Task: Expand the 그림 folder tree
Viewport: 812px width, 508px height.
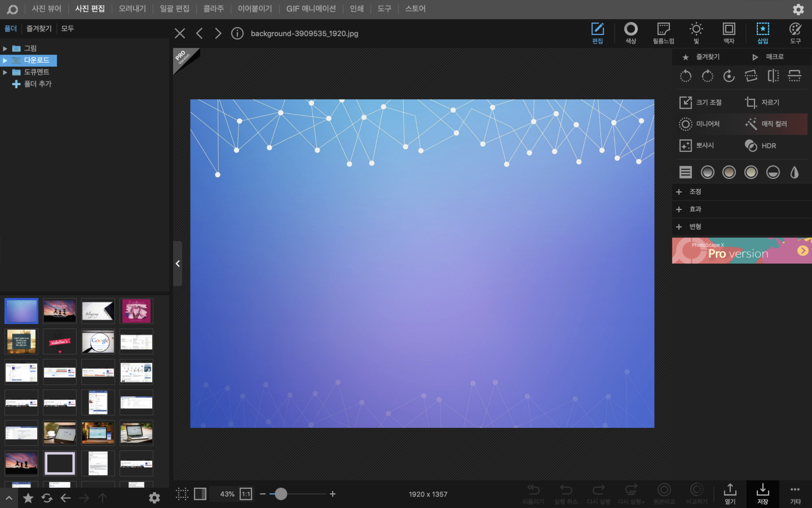Action: [x=5, y=48]
